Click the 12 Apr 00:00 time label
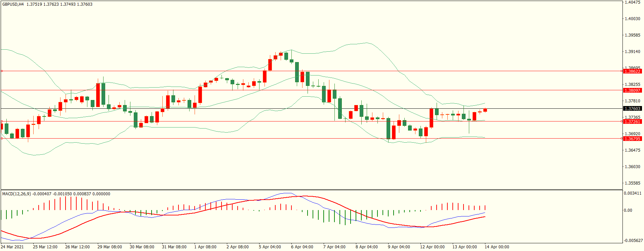Screen dimensions: 644x251 (x=432, y=247)
